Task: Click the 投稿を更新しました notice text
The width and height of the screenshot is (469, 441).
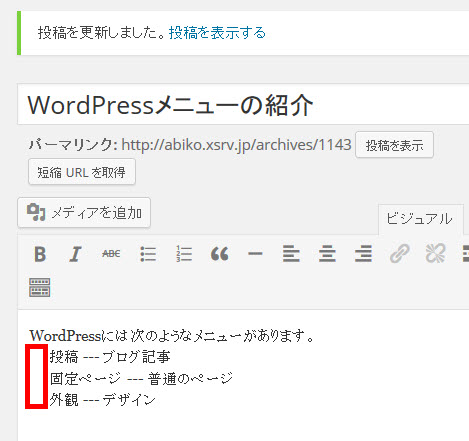Action: click(101, 33)
